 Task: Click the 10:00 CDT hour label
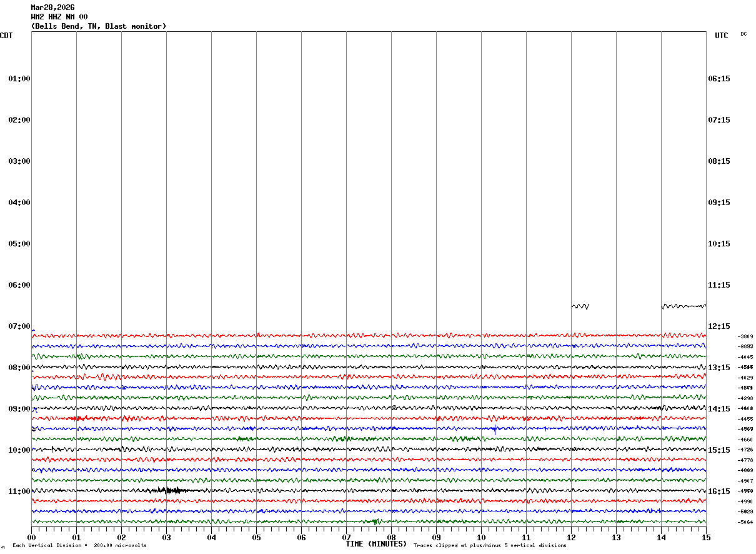19,450
